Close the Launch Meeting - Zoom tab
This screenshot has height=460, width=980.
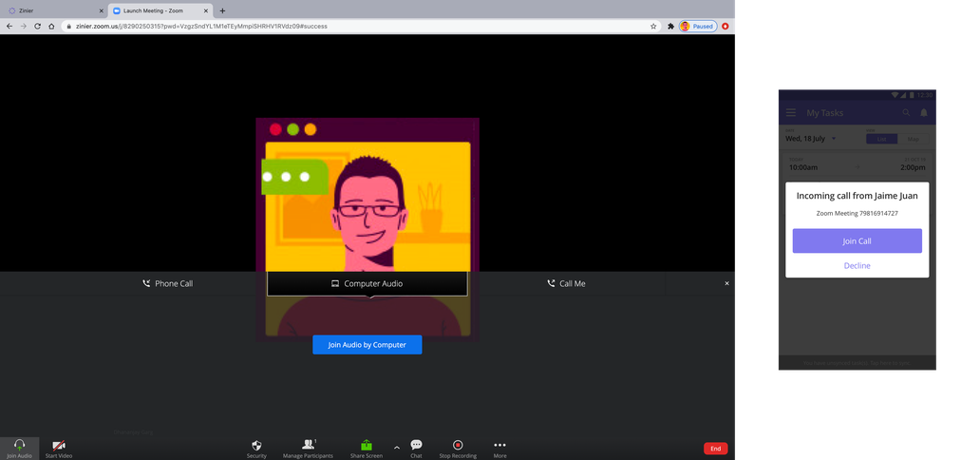pyautogui.click(x=208, y=10)
